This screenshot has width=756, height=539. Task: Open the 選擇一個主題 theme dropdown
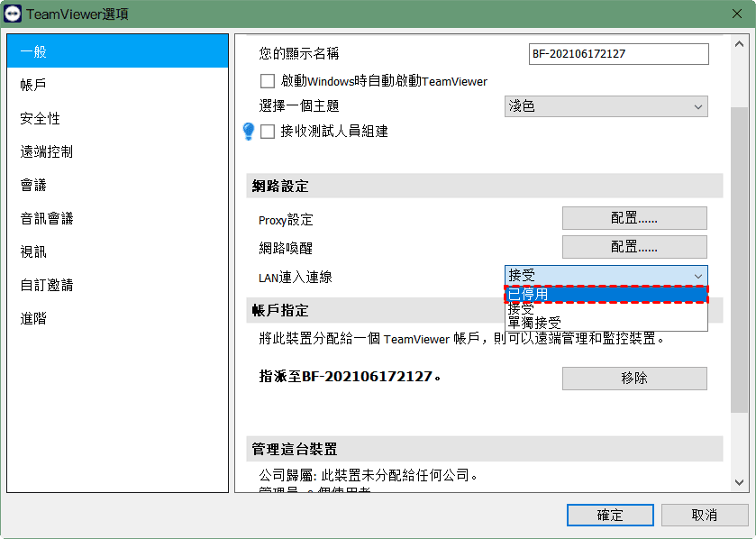pyautogui.click(x=606, y=106)
